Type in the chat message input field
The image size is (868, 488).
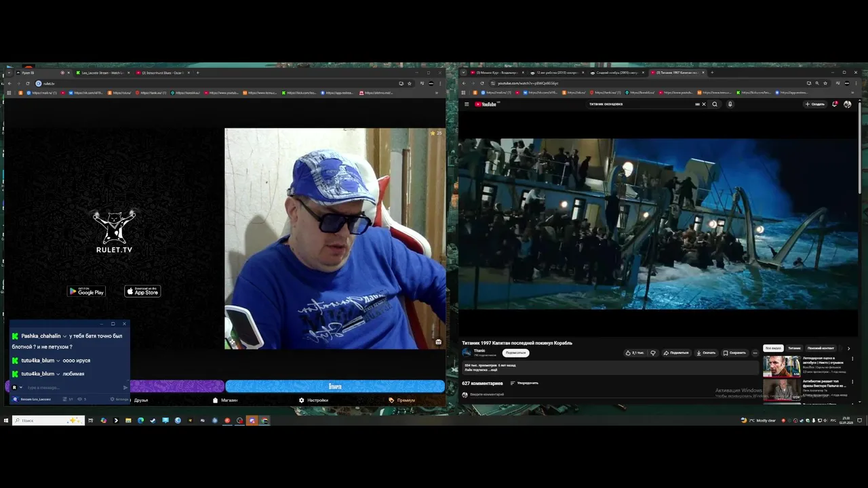[x=73, y=388]
